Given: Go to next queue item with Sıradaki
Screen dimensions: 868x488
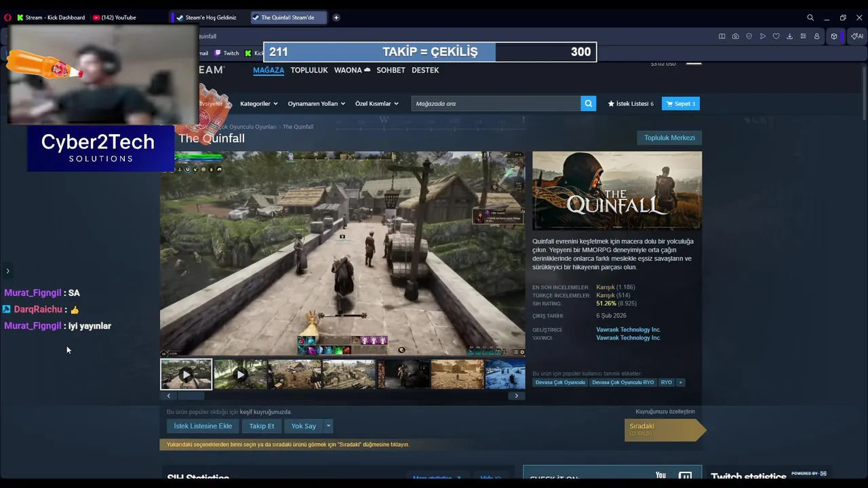Looking at the screenshot, I should [665, 430].
